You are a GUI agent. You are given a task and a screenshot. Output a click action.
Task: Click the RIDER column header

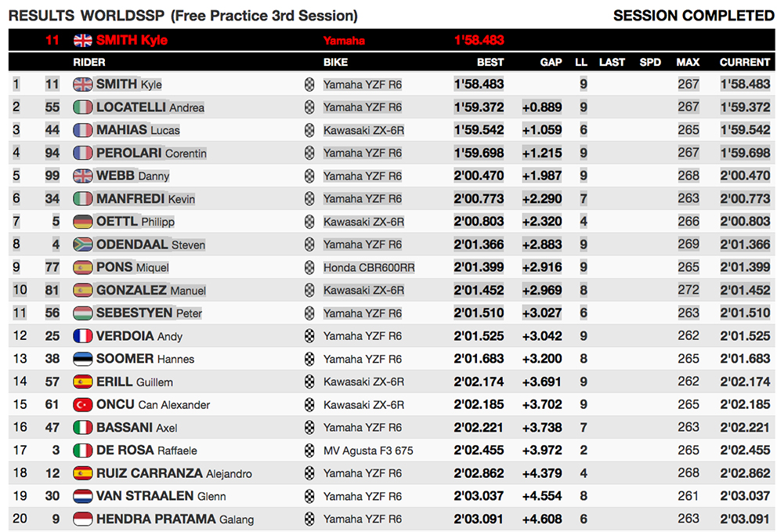click(x=89, y=62)
